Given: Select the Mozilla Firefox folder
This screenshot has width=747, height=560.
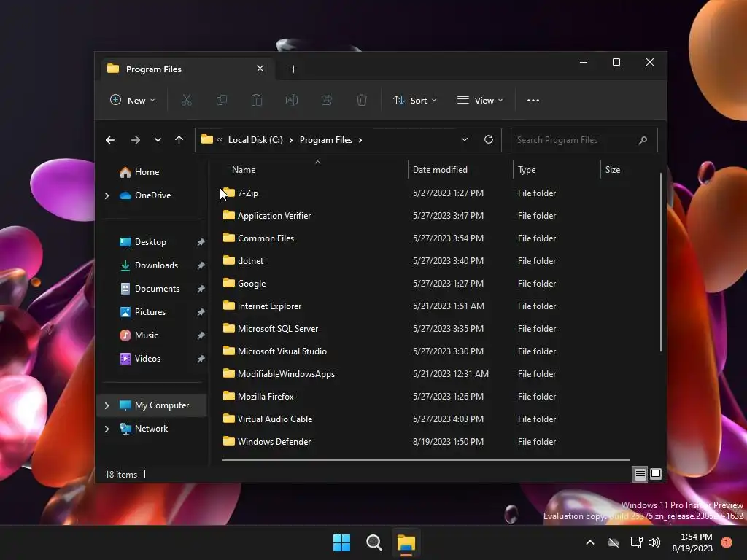Looking at the screenshot, I should pyautogui.click(x=426, y=397).
